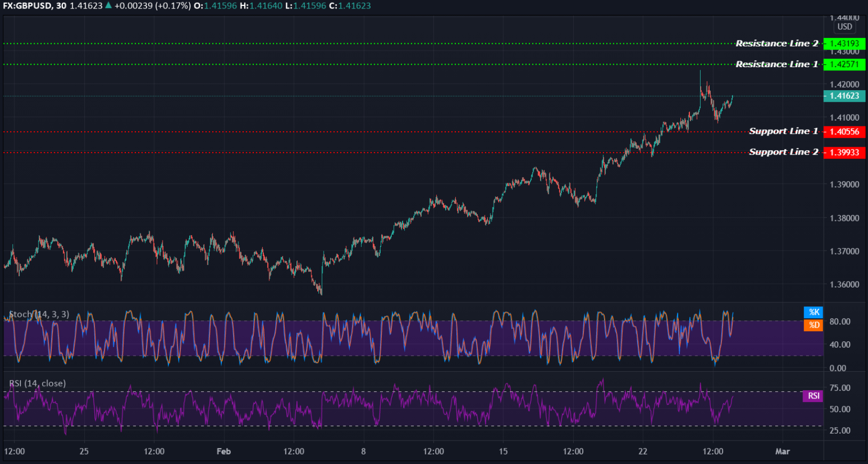Open the Stoch (14, 3, 3) indicator legend
The image size is (868, 464).
pos(39,315)
